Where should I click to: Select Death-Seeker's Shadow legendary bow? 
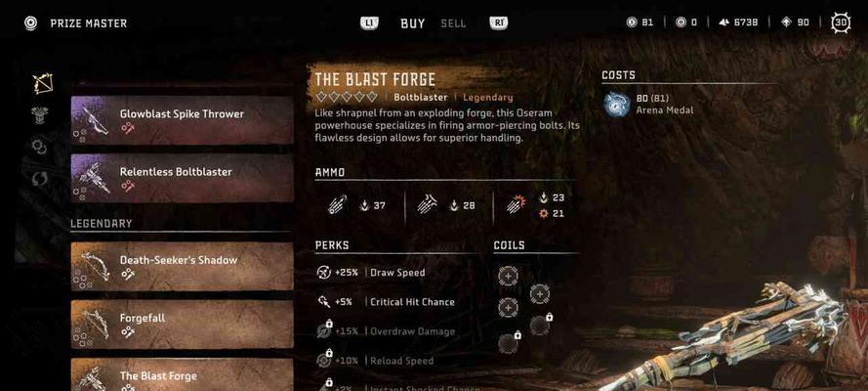[183, 267]
